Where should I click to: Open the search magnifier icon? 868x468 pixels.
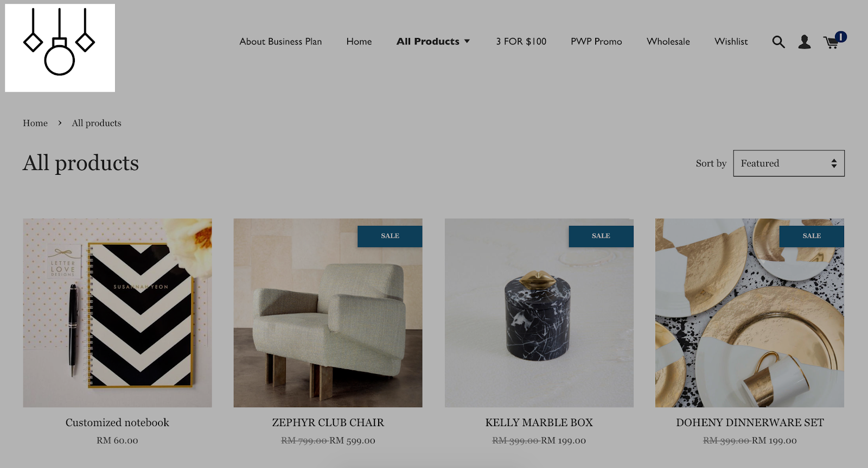778,42
